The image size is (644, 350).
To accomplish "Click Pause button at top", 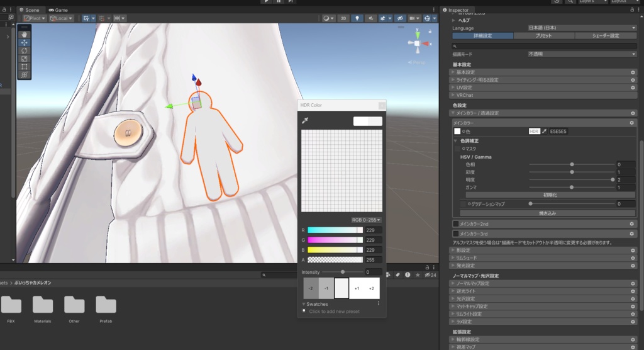I will coord(279,1).
